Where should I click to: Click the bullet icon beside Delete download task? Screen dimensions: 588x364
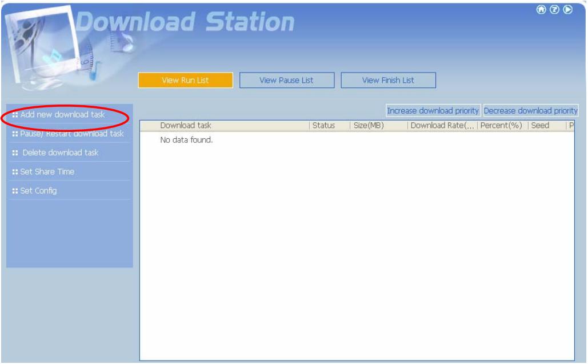[15, 153]
